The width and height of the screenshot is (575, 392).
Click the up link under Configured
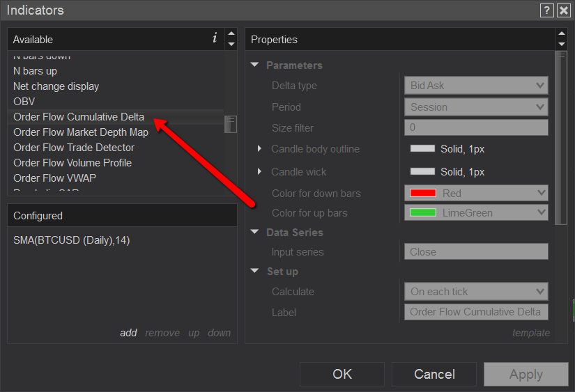tap(194, 333)
